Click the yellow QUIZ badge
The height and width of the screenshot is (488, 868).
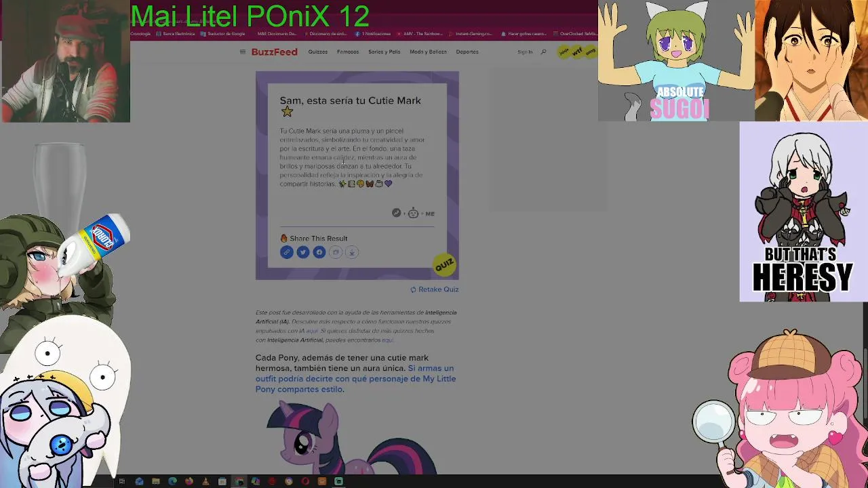coord(444,265)
